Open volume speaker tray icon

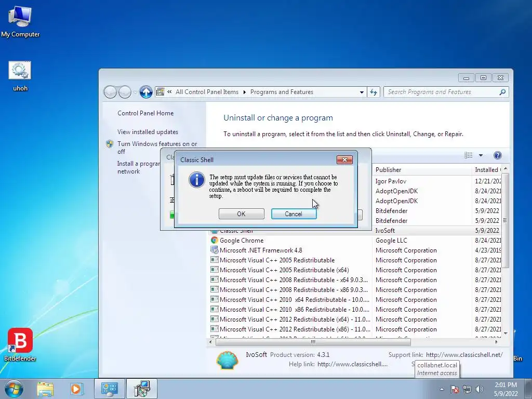click(x=480, y=389)
